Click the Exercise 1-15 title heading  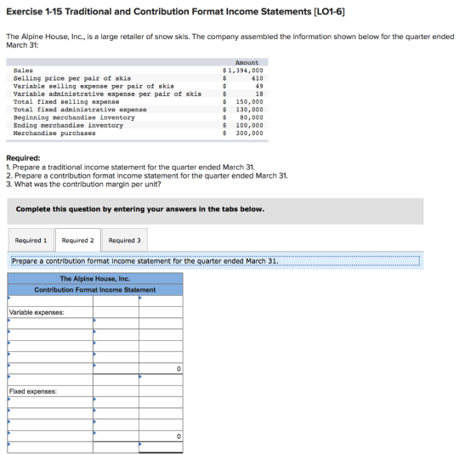tap(175, 12)
